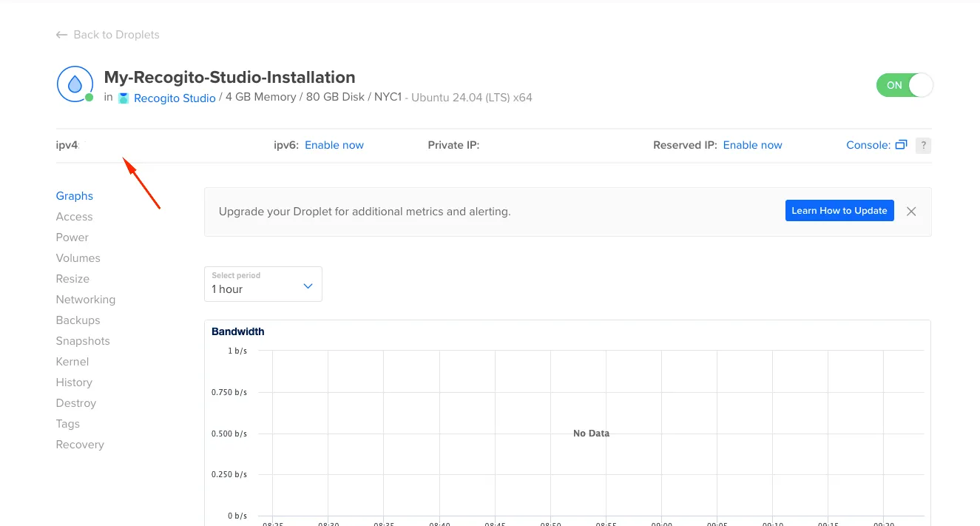980x526 pixels.
Task: Open the Resize section
Action: (72, 279)
